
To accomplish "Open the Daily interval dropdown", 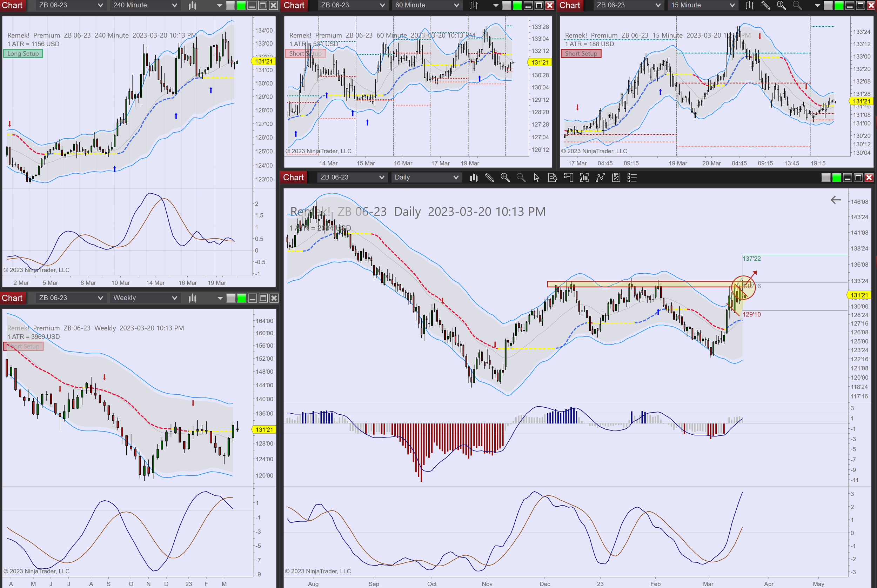I will [426, 178].
